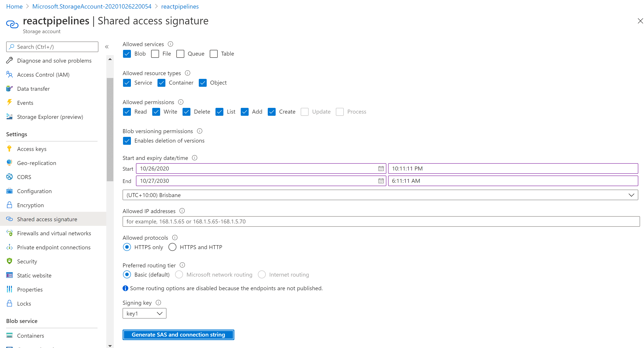Expand the Signing key key1 dropdown

click(x=144, y=313)
